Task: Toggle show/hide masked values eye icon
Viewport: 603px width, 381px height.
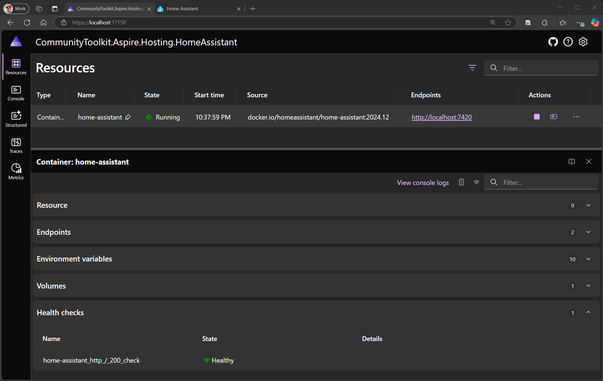Action: click(476, 182)
